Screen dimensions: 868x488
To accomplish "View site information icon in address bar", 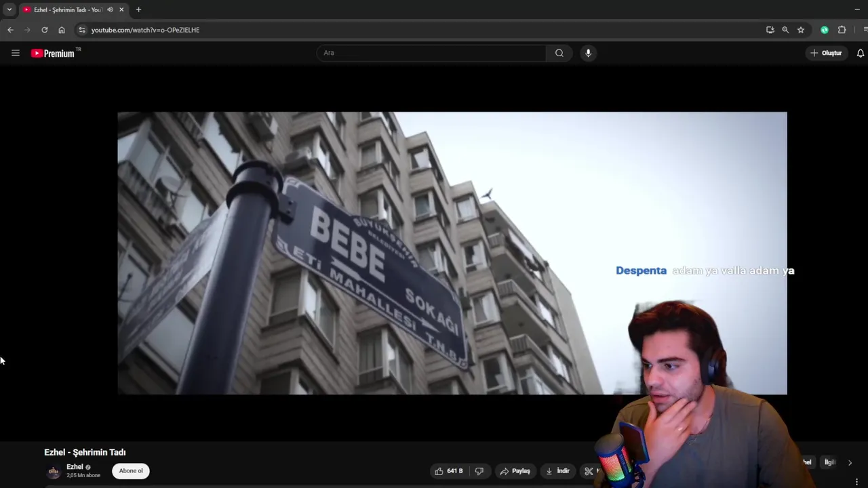I will (x=82, y=30).
